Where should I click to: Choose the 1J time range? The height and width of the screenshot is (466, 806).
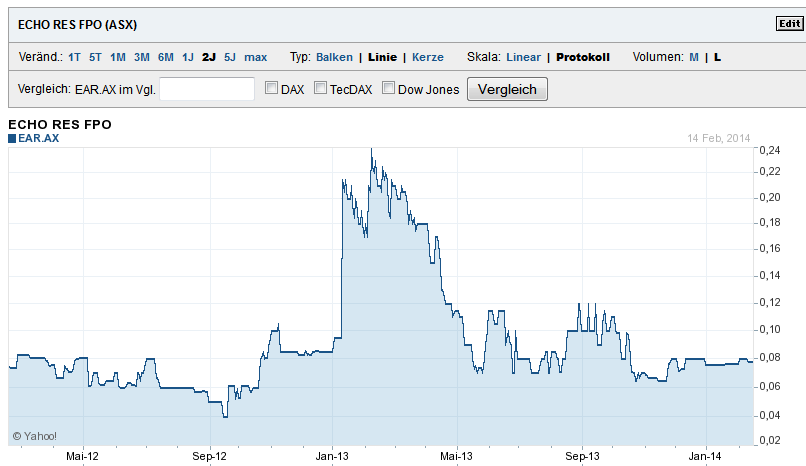188,57
